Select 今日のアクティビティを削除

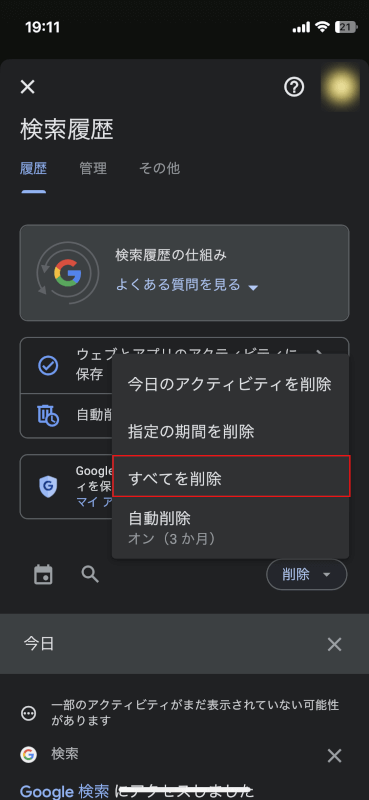231,384
